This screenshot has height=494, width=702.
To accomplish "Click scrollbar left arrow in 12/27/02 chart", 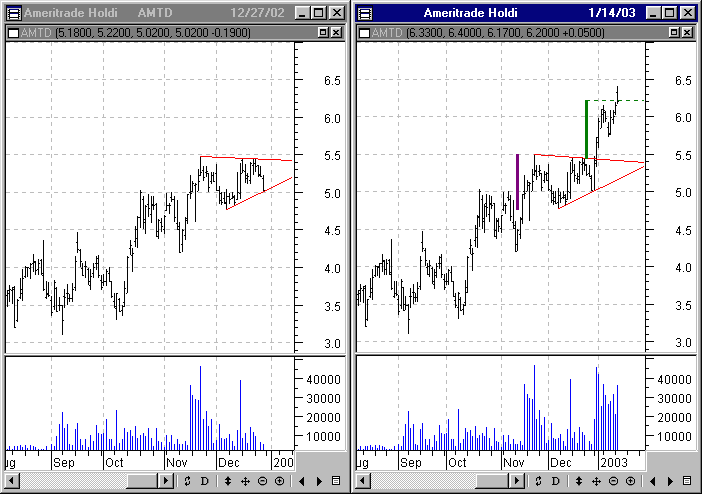I will [x=12, y=481].
